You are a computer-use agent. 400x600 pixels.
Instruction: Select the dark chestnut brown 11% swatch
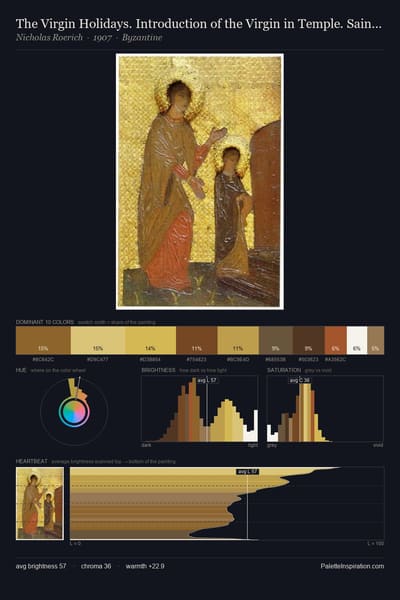coord(197,340)
